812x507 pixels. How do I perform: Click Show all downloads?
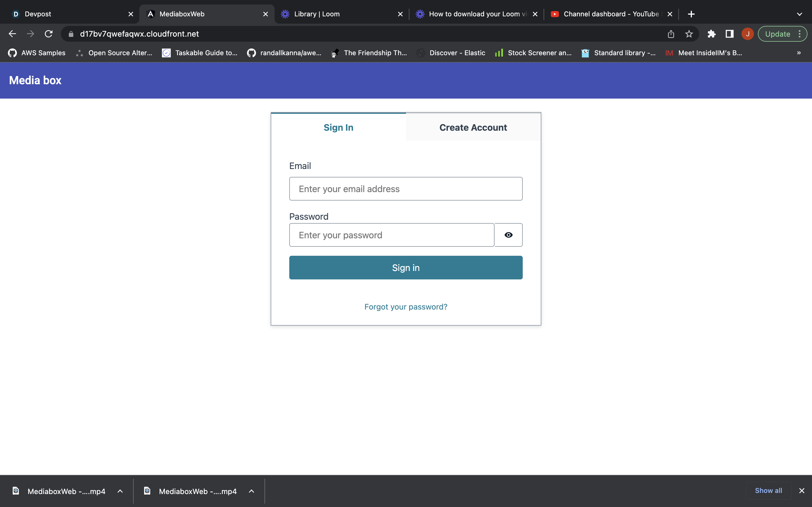pos(768,491)
